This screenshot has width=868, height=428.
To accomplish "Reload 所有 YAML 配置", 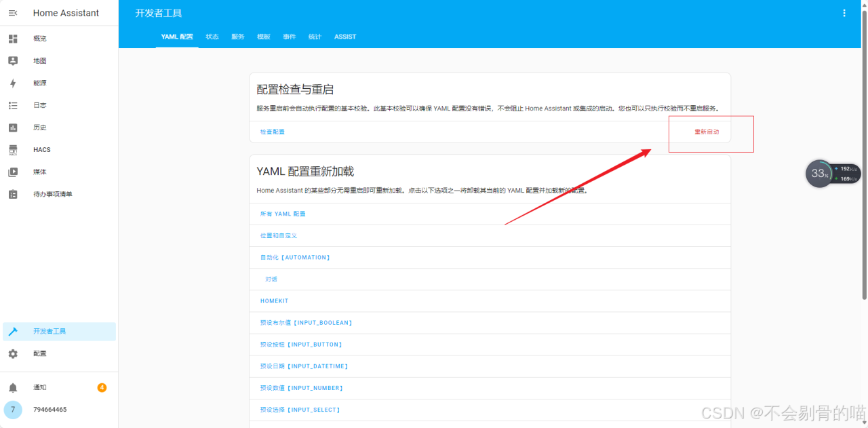I will pyautogui.click(x=283, y=214).
